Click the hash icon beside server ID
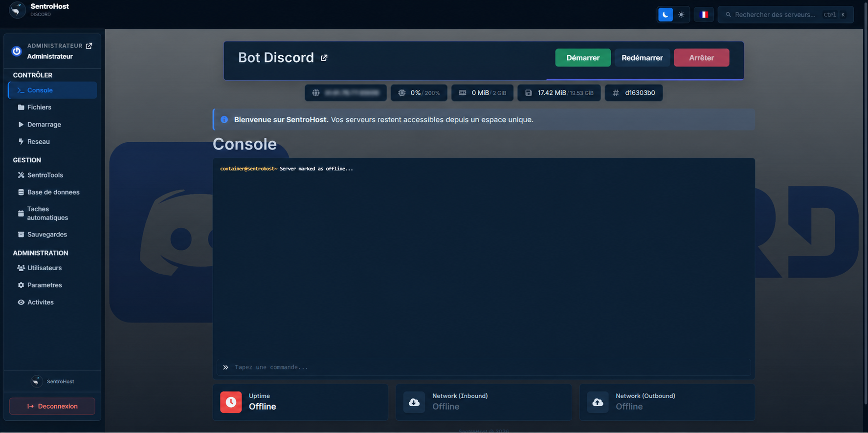This screenshot has height=433, width=868. click(616, 93)
